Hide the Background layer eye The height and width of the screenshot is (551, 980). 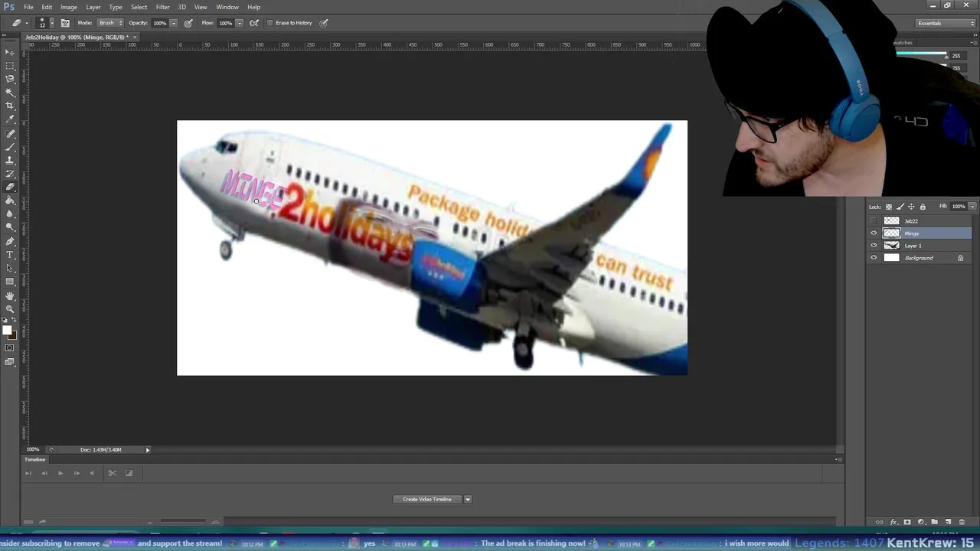874,258
